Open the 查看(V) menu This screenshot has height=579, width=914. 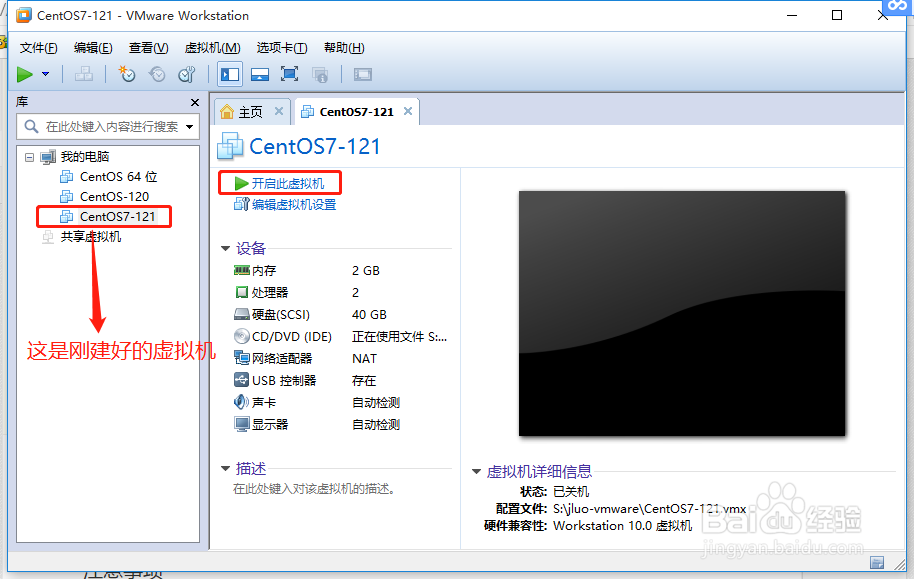coord(149,48)
